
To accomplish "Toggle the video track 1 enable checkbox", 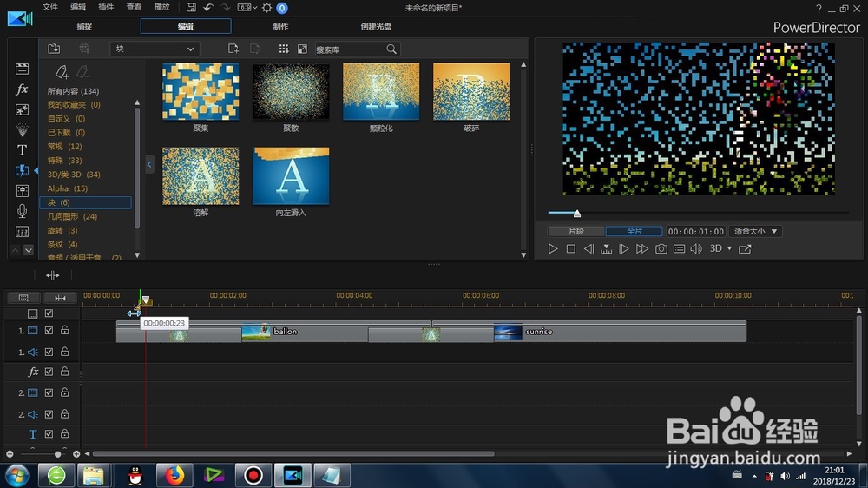I will tap(49, 331).
